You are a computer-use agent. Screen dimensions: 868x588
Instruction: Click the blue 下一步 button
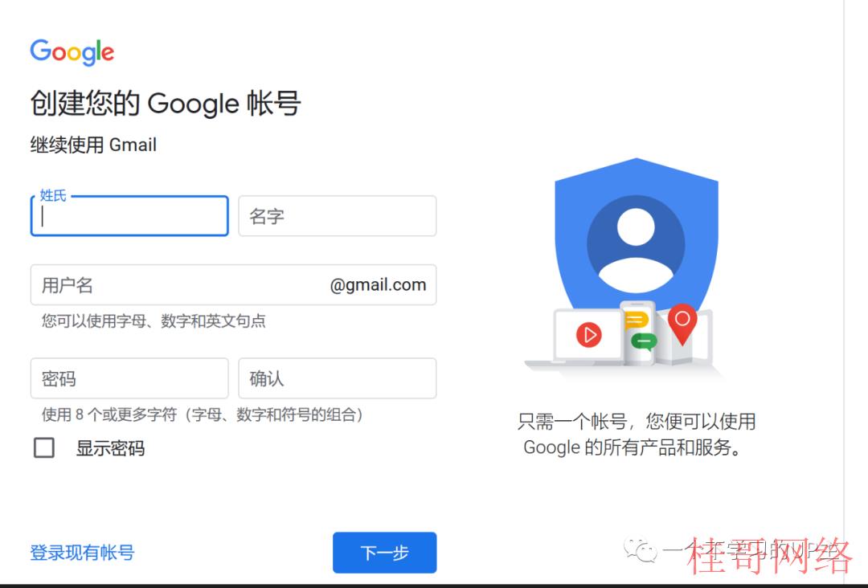click(385, 552)
